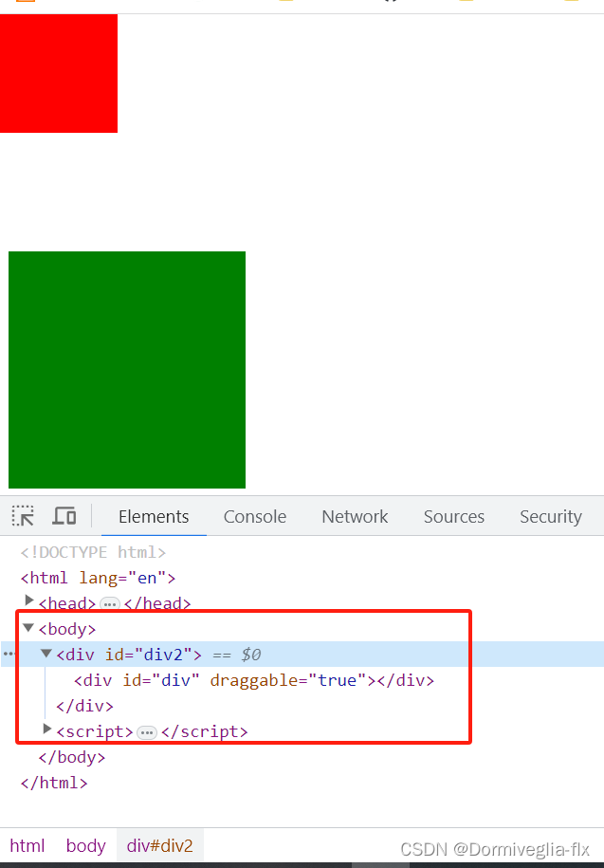
Task: Switch to the Console tab
Action: pos(255,516)
